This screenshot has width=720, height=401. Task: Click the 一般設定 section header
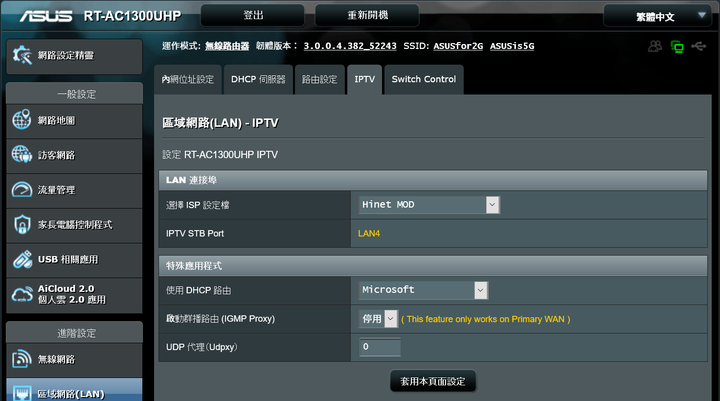coord(76,94)
